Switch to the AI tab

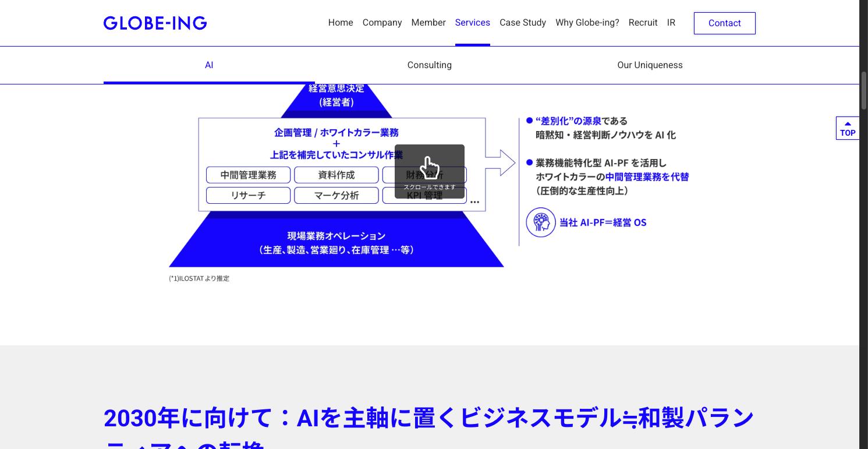pyautogui.click(x=209, y=65)
